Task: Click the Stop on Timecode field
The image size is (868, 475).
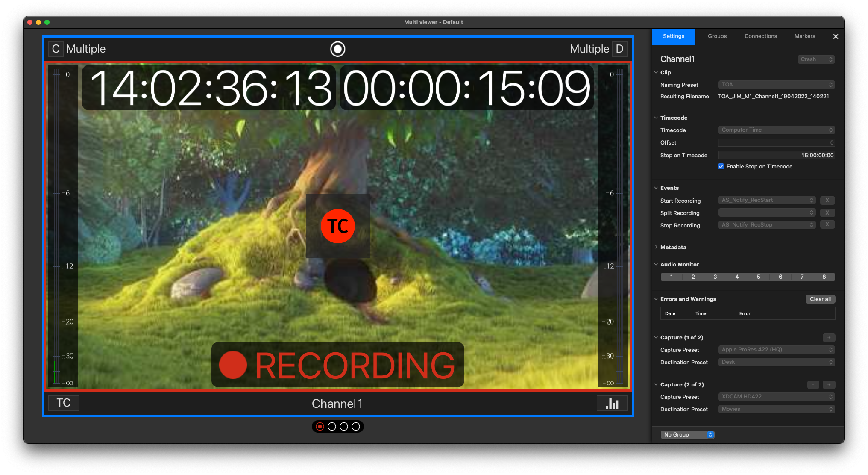Action: coord(776,155)
